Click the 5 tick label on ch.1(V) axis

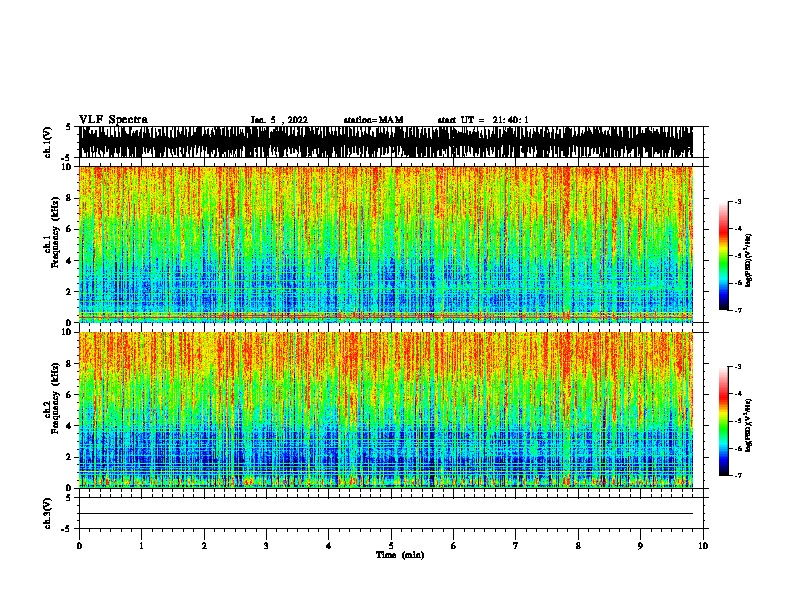tap(70, 127)
